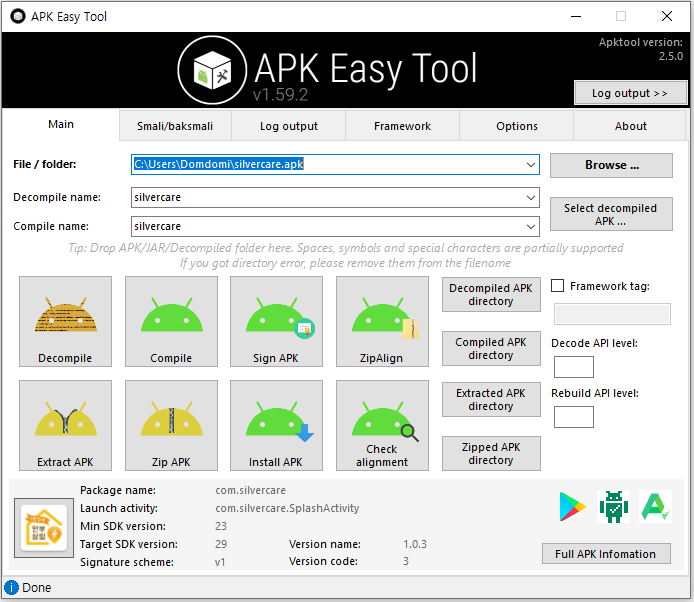Open the green Android robot store icon

614,506
